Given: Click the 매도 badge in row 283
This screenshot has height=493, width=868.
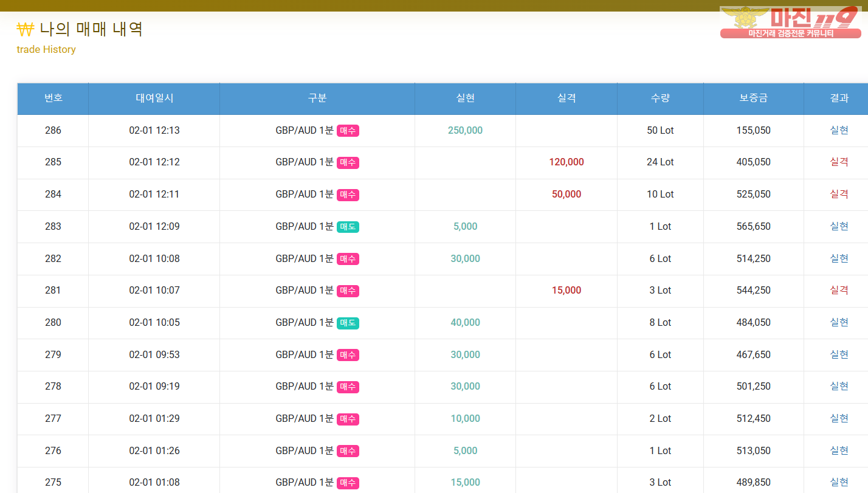Looking at the screenshot, I should (348, 227).
